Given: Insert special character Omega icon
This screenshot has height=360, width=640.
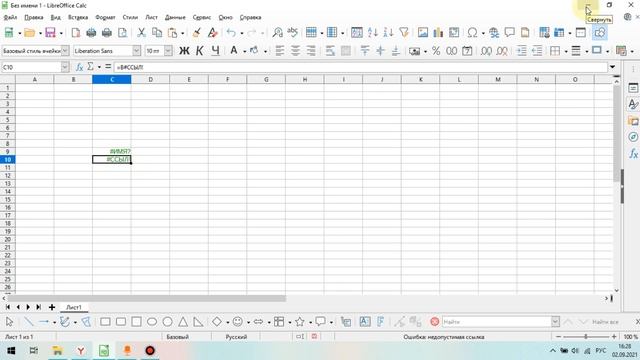Looking at the screenshot, I should [x=473, y=33].
